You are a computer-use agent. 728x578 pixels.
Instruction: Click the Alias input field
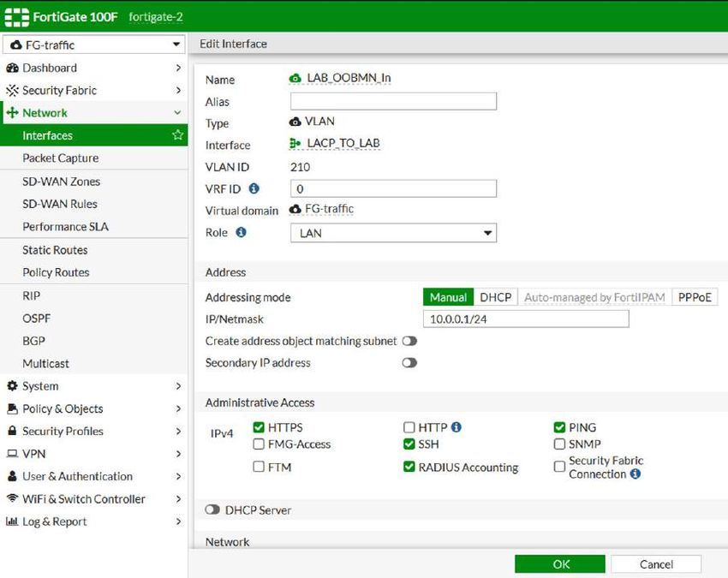click(x=393, y=101)
